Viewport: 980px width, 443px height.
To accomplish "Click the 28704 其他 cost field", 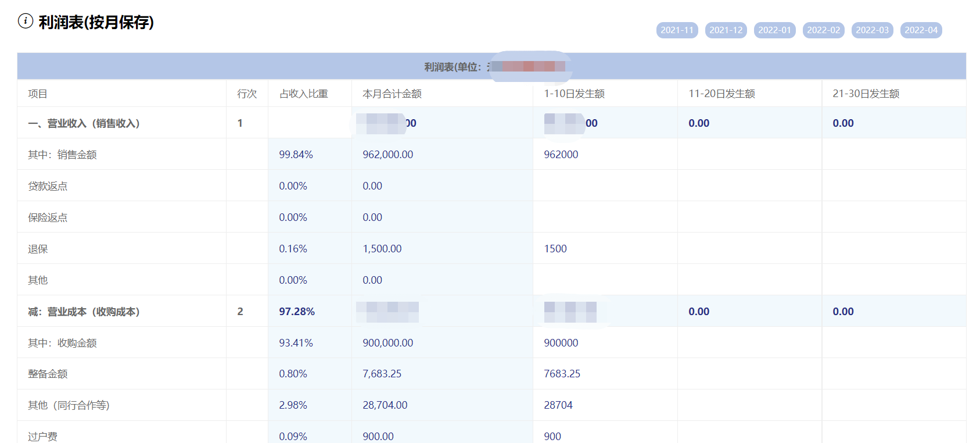I will tap(604, 405).
